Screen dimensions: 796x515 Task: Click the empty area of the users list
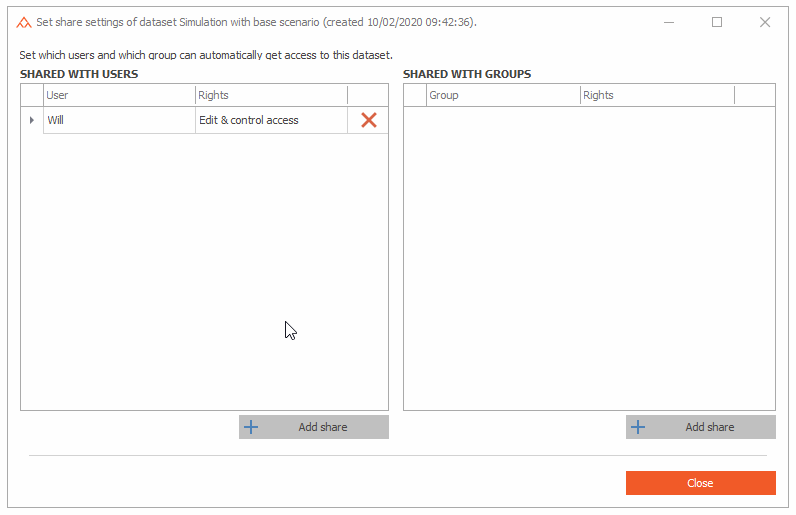tap(205, 272)
